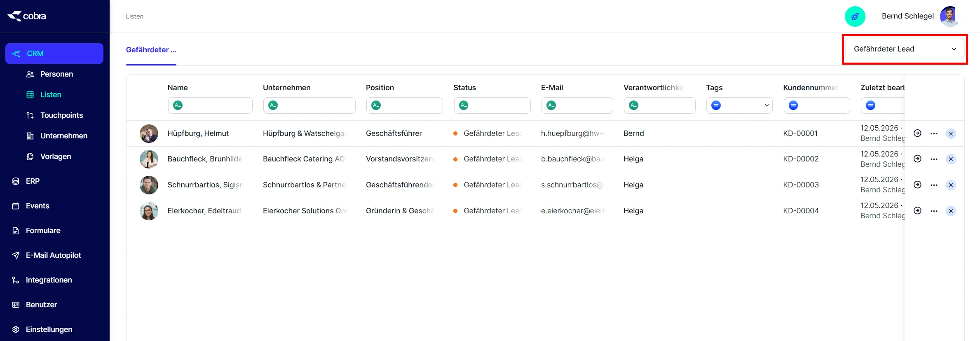This screenshot has height=341, width=980.
Task: Click the Unternehmen filter operator icon
Action: (273, 105)
